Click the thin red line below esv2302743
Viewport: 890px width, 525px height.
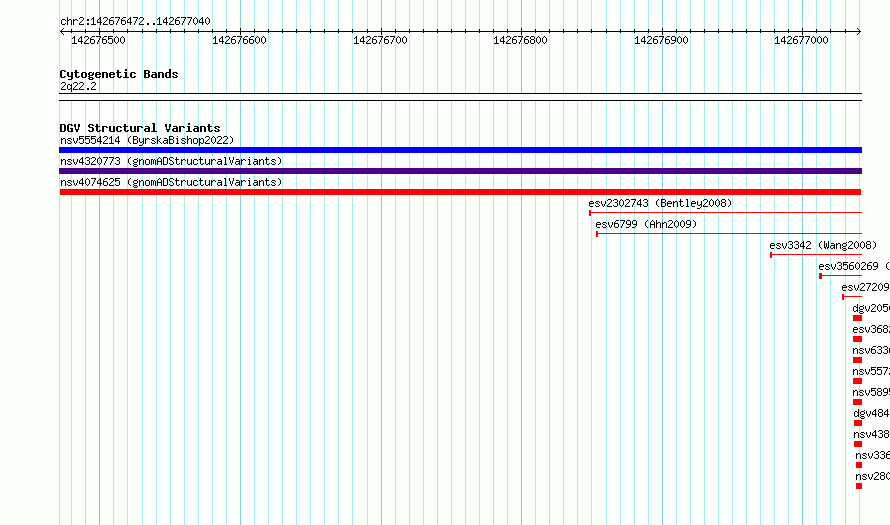(x=725, y=213)
